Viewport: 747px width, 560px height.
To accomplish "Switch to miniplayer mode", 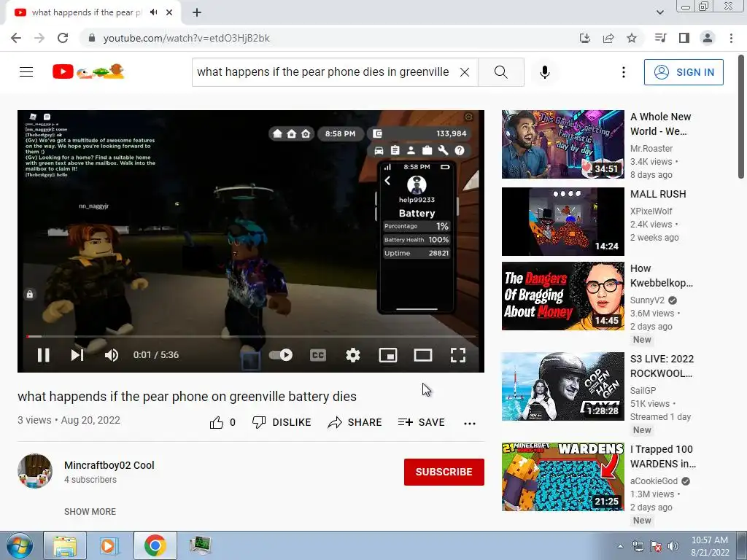I will (388, 355).
